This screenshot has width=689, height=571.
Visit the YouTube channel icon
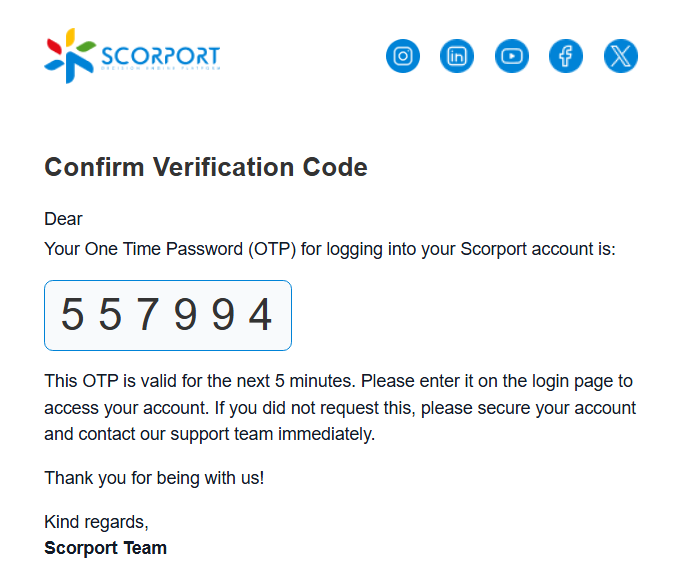coord(512,56)
